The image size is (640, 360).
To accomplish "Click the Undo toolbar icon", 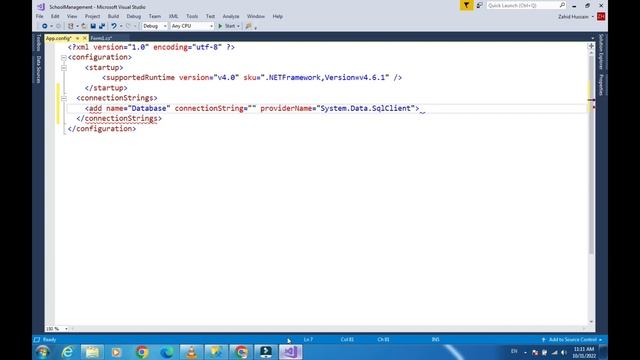I will 114,26.
